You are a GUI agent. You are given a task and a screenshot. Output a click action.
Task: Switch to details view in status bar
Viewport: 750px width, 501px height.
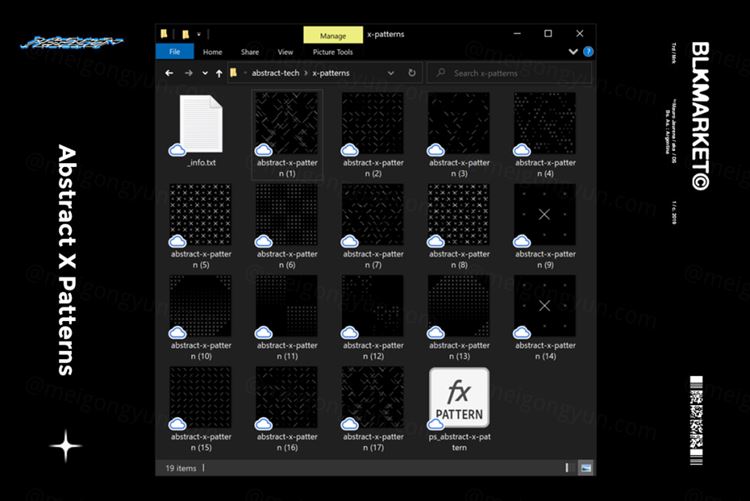coord(572,467)
